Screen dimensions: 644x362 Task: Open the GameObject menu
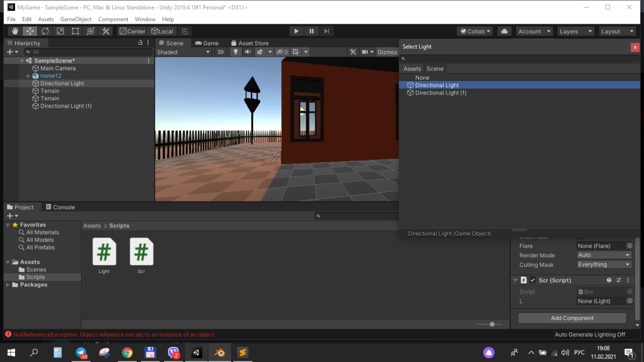(x=76, y=19)
